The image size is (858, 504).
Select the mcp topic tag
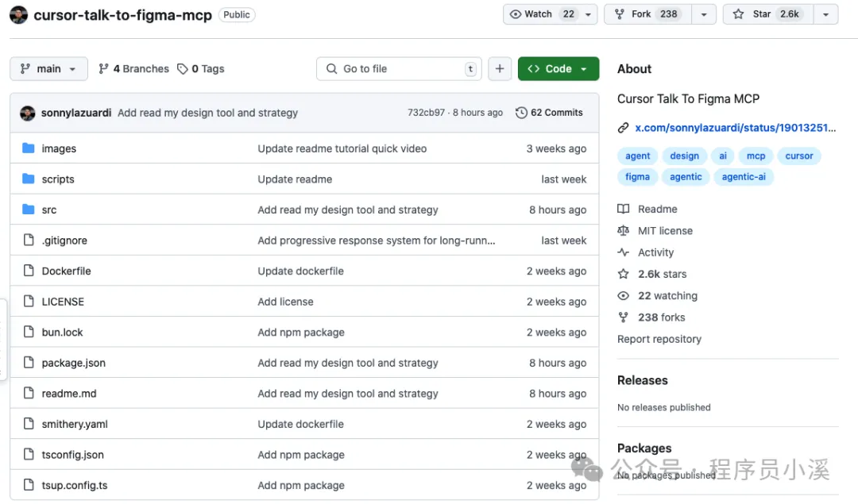(x=756, y=156)
